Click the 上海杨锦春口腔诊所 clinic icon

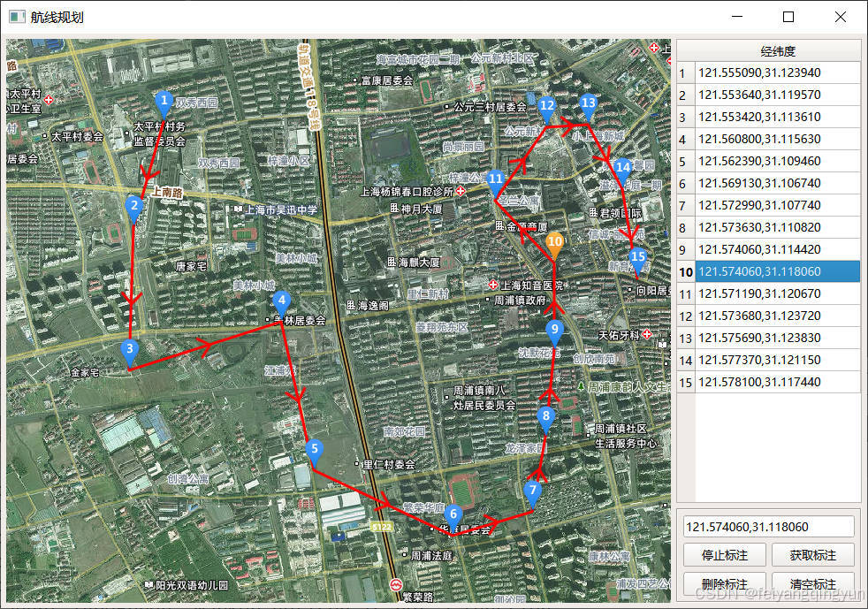tap(461, 191)
